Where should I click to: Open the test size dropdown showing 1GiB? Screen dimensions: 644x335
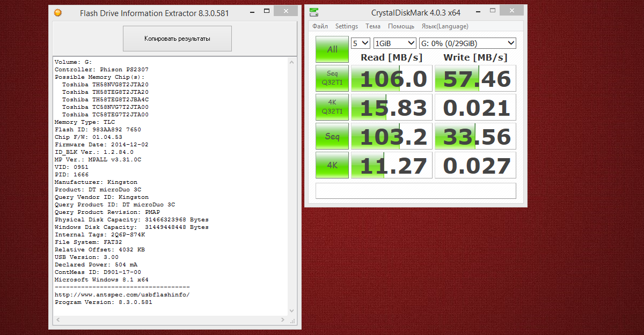pyautogui.click(x=394, y=43)
